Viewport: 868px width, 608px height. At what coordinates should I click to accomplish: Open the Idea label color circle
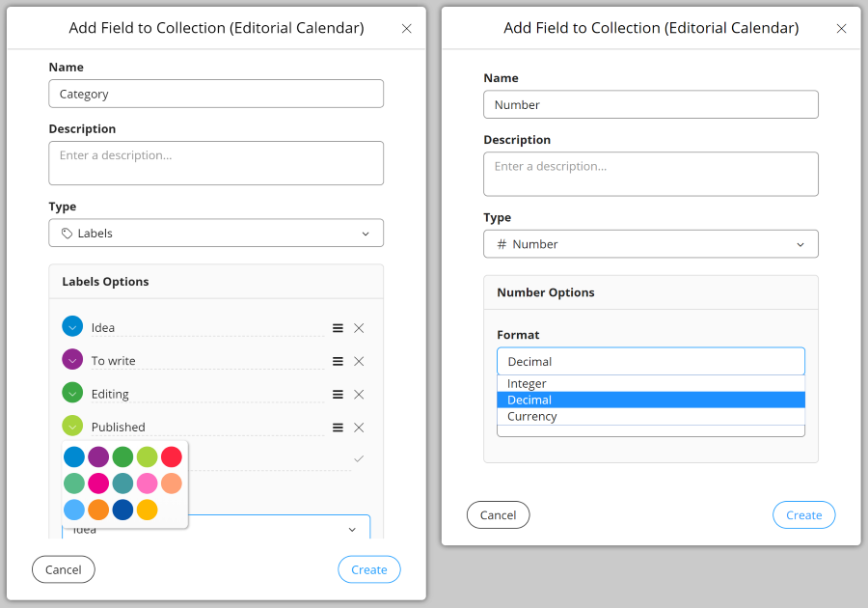[72, 326]
